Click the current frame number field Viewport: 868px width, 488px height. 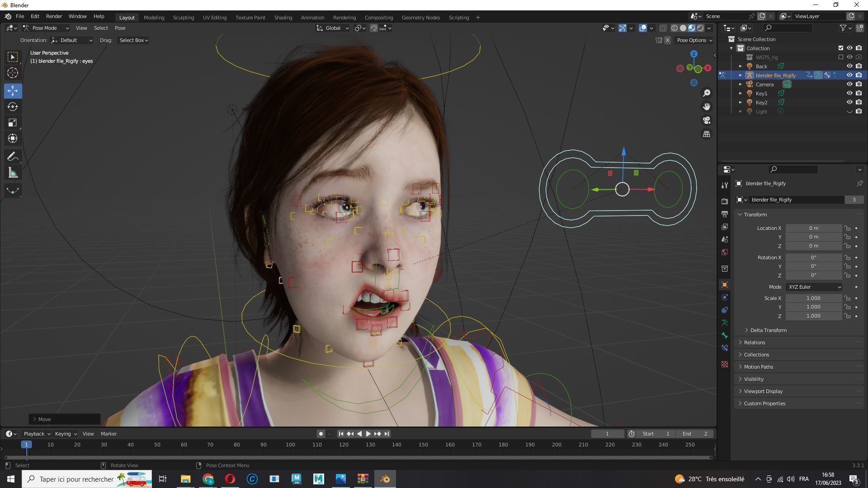(x=607, y=434)
